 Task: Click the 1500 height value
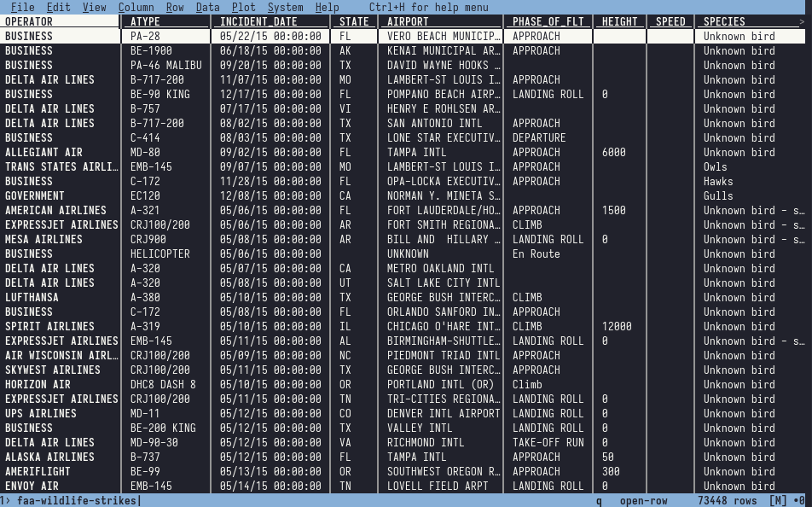[x=613, y=211]
